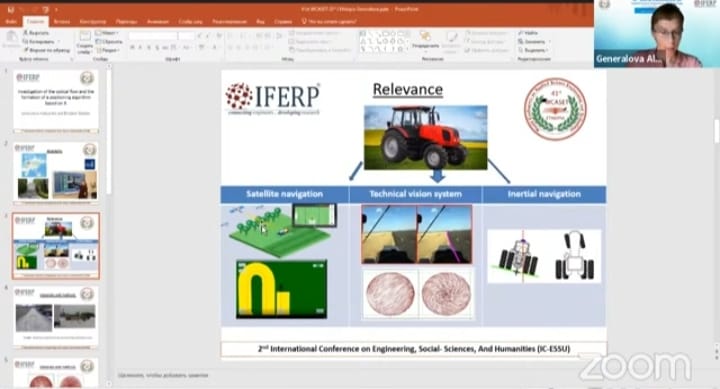Click the Replace (Заменить) button
The image size is (720, 389).
click(x=533, y=41)
